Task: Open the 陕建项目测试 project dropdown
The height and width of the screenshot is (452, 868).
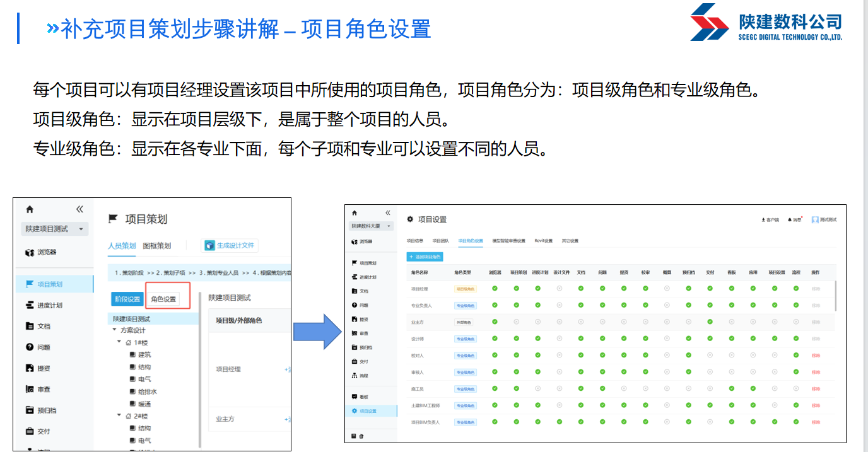Action: pos(55,229)
